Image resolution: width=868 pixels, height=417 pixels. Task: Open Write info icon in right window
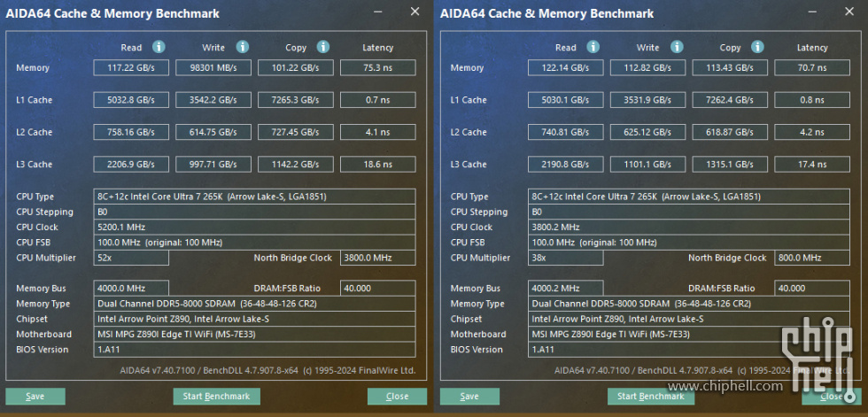(x=677, y=47)
